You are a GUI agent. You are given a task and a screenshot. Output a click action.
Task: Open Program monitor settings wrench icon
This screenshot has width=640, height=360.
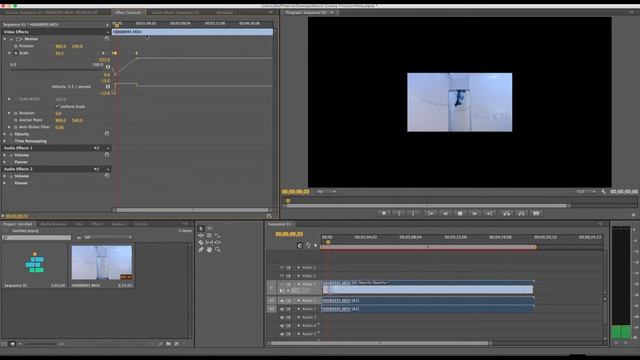[x=604, y=191]
